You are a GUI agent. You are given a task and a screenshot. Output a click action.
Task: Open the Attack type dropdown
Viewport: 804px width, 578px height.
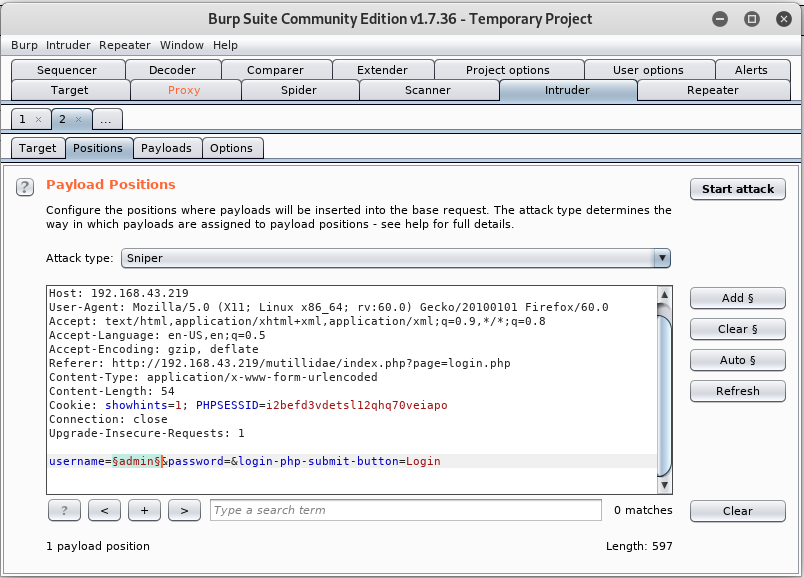click(x=396, y=258)
